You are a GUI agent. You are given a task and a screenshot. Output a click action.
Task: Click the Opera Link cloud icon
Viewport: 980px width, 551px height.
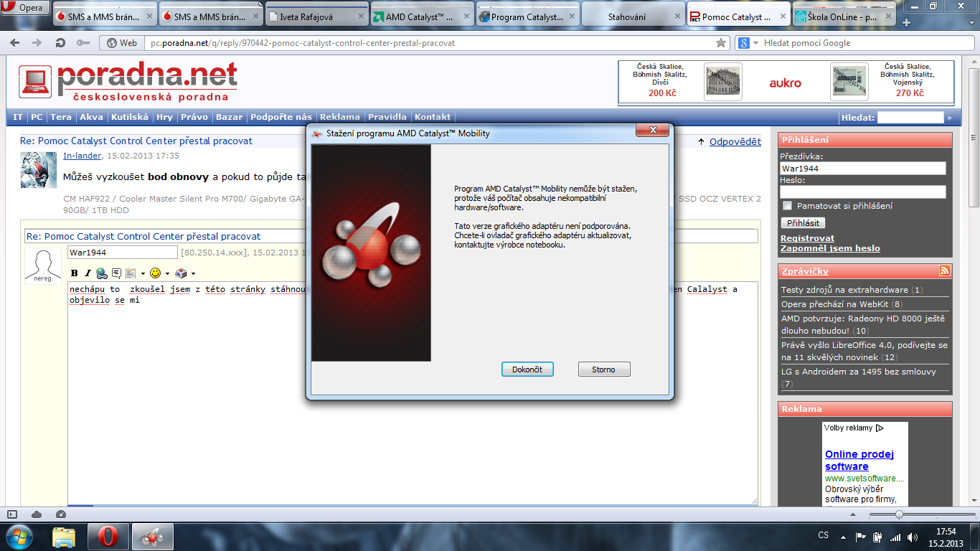coord(37,514)
